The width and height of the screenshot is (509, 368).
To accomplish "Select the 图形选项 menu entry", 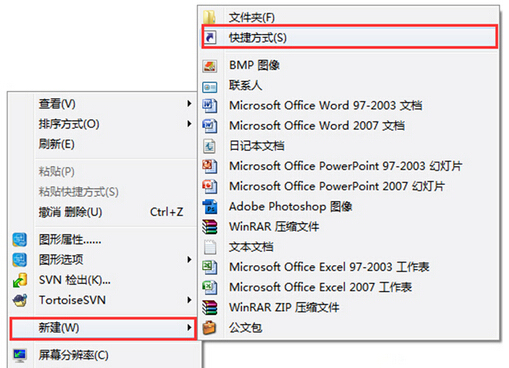I will coord(103,260).
